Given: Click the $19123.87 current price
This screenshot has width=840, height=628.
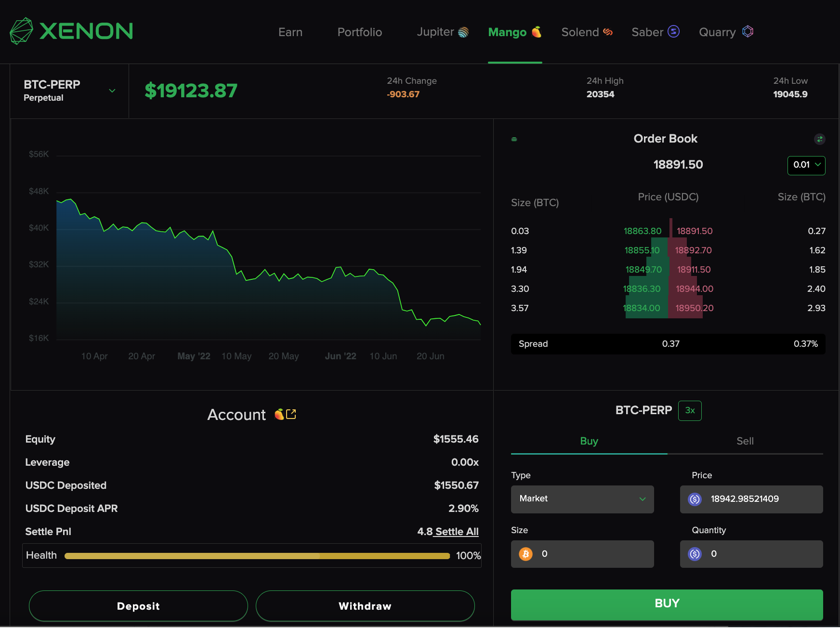Looking at the screenshot, I should [x=191, y=91].
